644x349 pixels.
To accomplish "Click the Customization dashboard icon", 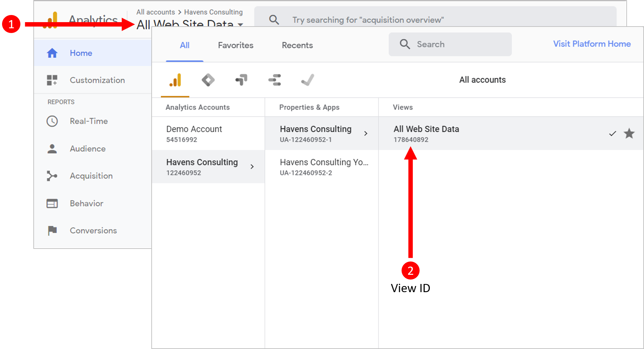I will pos(52,80).
